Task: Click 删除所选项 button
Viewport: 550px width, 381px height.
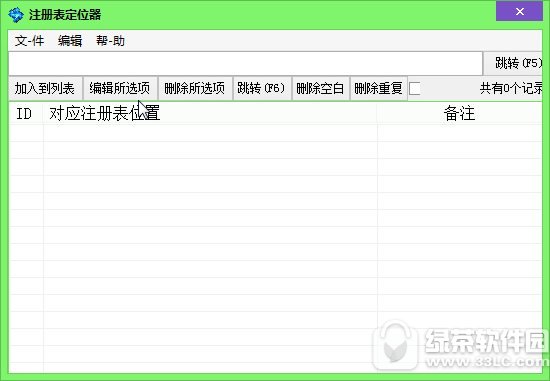Action: pyautogui.click(x=195, y=88)
